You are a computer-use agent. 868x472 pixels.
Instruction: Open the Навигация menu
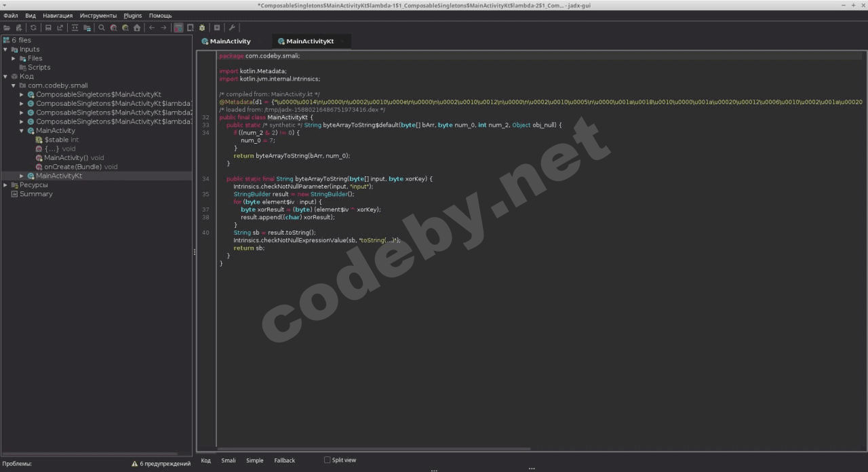(58, 15)
